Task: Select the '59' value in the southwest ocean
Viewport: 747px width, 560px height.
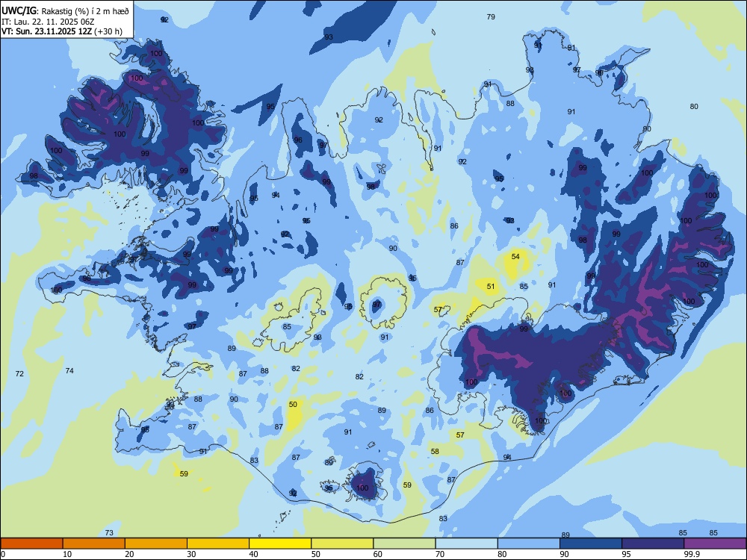Action: coord(184,474)
